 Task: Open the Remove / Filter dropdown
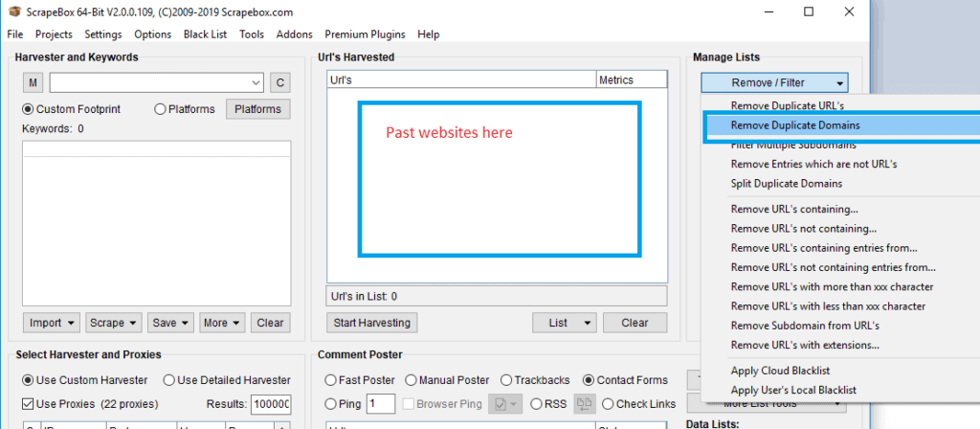pyautogui.click(x=774, y=82)
